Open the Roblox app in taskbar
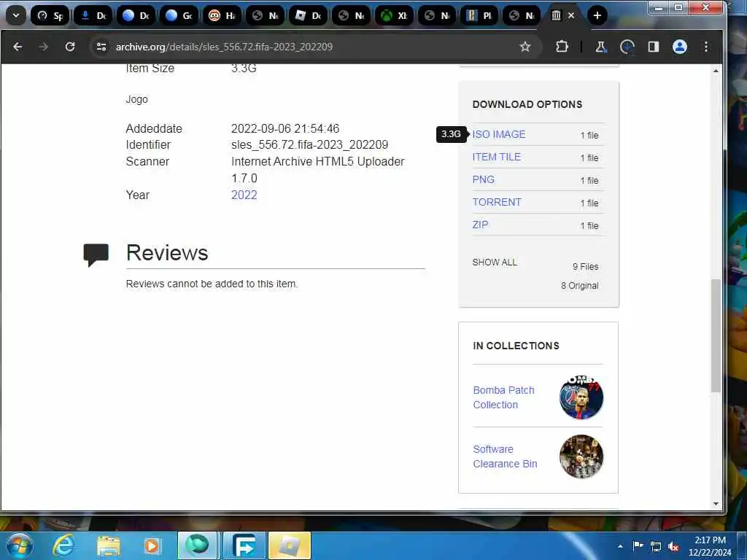Screen dimensions: 747x560 point(289,545)
